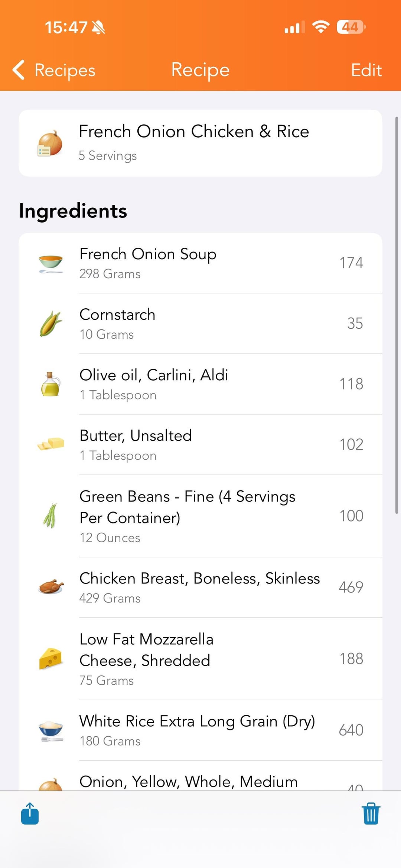
Task: Tap the butter stick icon
Action: (50, 444)
